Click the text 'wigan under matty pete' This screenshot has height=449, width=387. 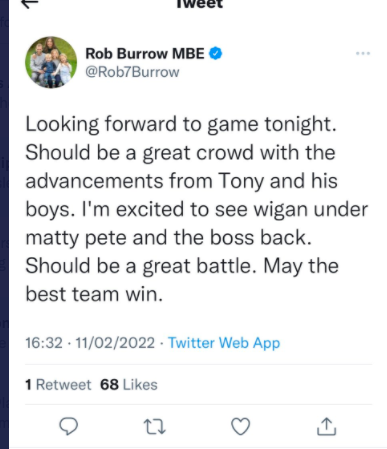[197, 224]
